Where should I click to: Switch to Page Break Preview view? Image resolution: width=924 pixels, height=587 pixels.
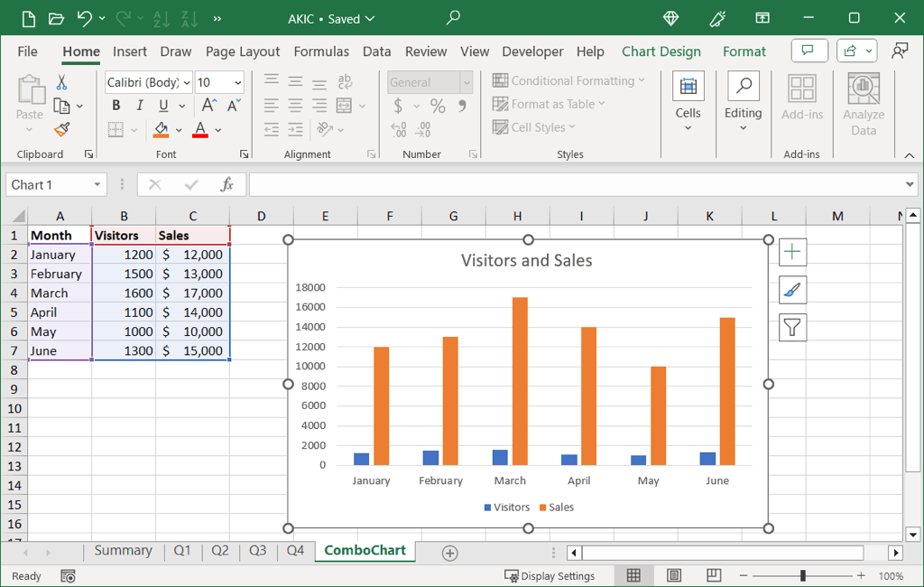pos(713,575)
